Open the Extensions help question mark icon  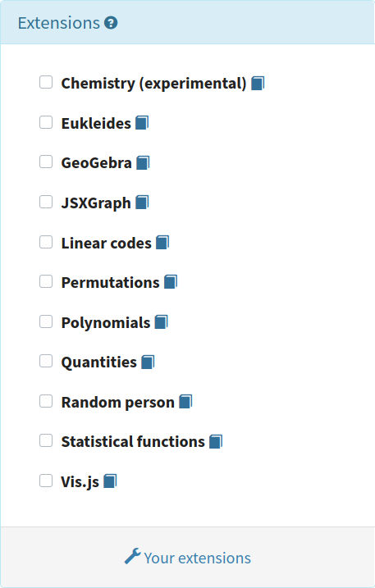click(111, 23)
